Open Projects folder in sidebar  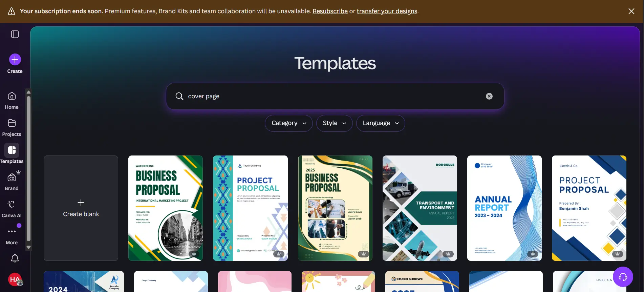pos(12,128)
